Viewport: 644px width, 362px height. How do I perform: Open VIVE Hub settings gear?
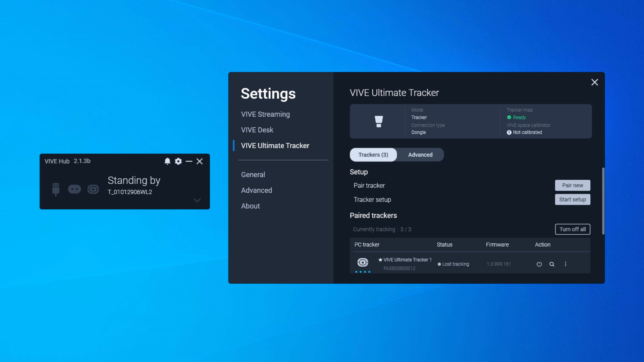pyautogui.click(x=178, y=161)
